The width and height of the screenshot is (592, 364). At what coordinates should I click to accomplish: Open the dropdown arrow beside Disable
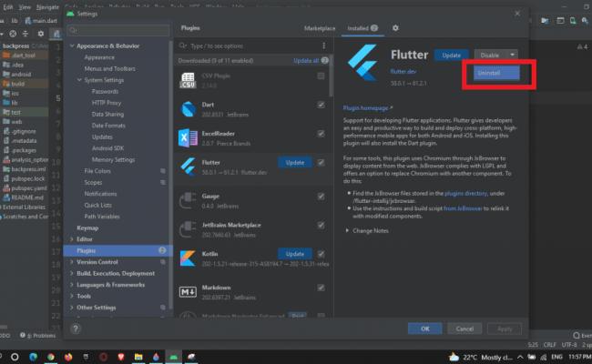pos(513,56)
